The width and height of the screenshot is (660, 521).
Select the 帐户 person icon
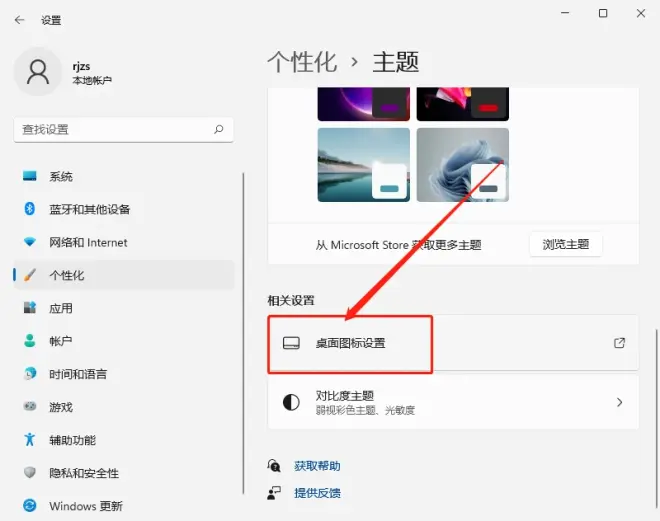click(x=29, y=340)
